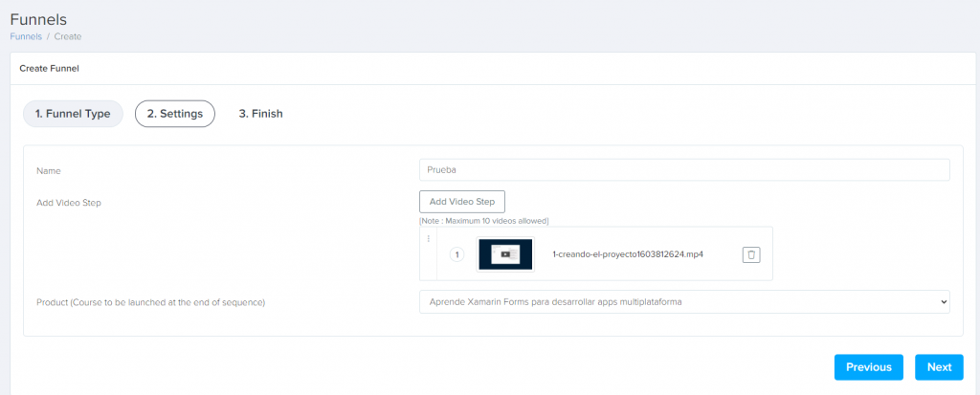
Task: Focus the Name field containing Prueba
Action: [x=683, y=169]
